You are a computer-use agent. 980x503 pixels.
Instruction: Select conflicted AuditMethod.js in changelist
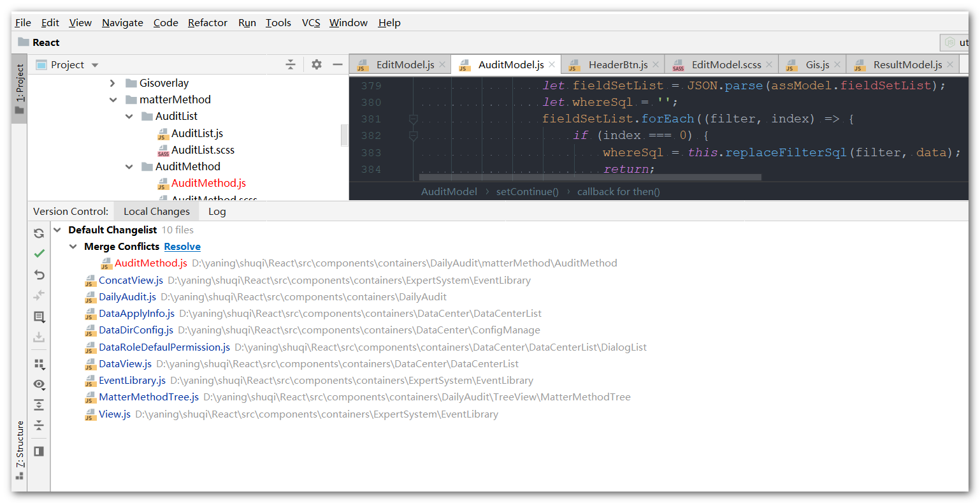click(x=151, y=263)
